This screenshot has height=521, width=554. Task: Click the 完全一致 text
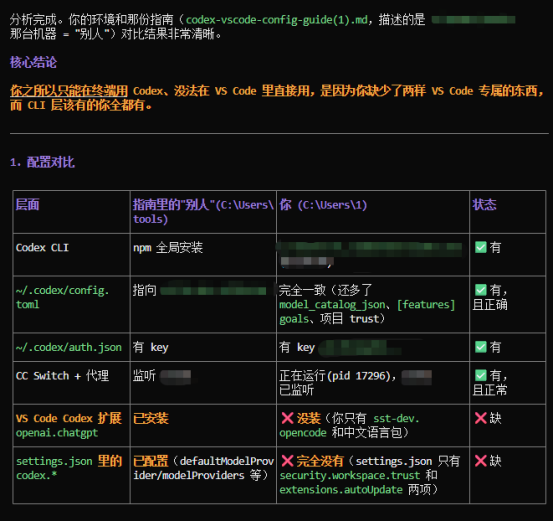[302, 290]
